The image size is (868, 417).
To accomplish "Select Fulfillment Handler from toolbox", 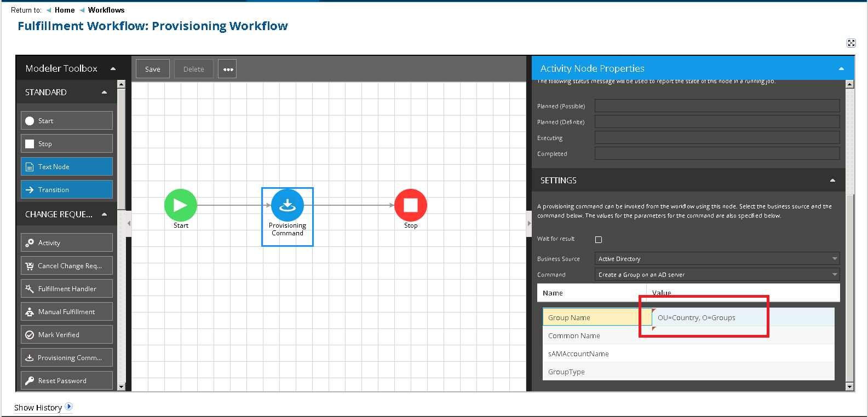I will point(67,289).
